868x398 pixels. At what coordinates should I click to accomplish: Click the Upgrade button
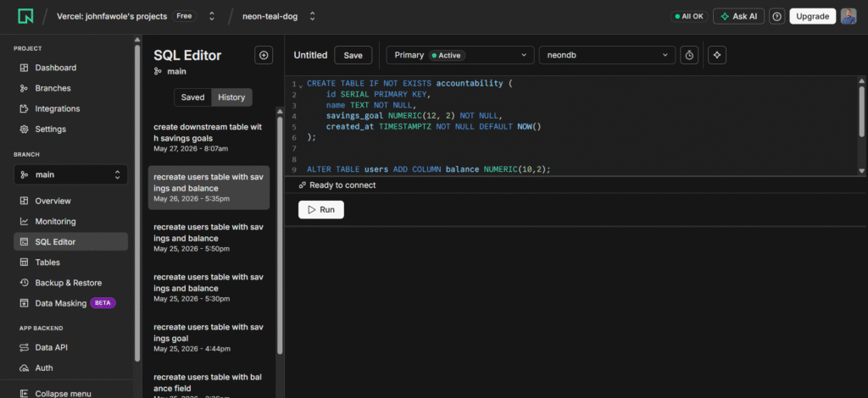[x=812, y=17]
